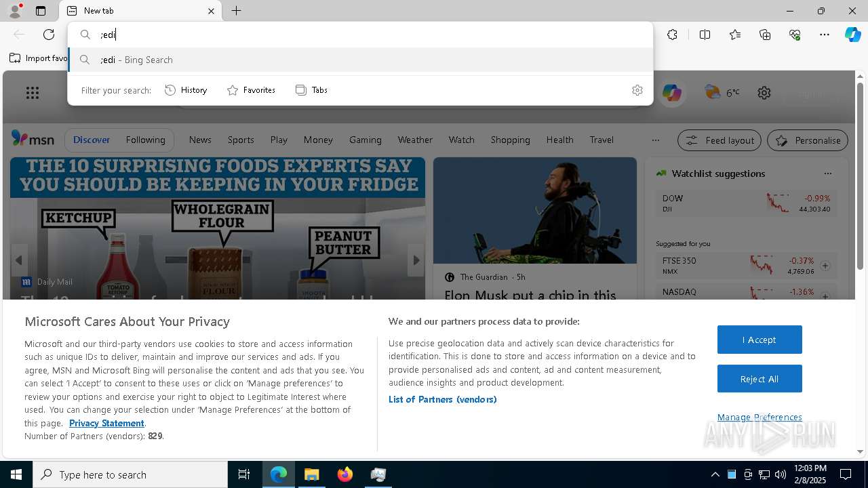Open Manage Preferences link

[x=759, y=417]
